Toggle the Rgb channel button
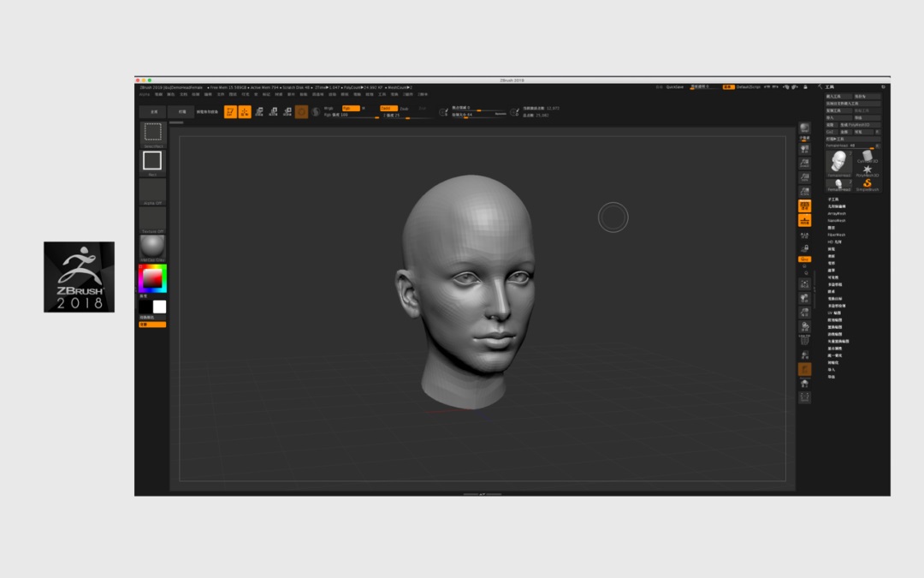The width and height of the screenshot is (924, 578). [x=350, y=108]
